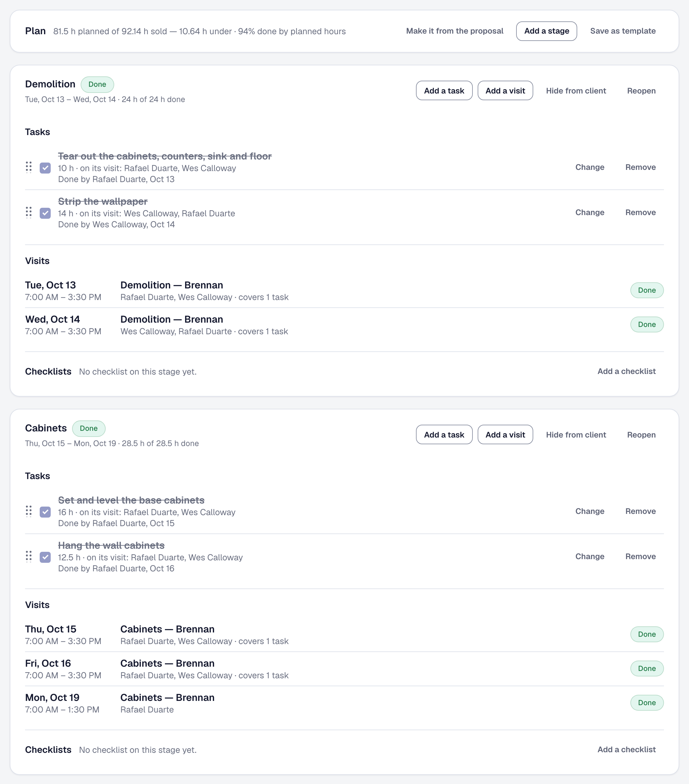Click Done badge next to Demolition heading
The width and height of the screenshot is (689, 784).
pyautogui.click(x=97, y=84)
